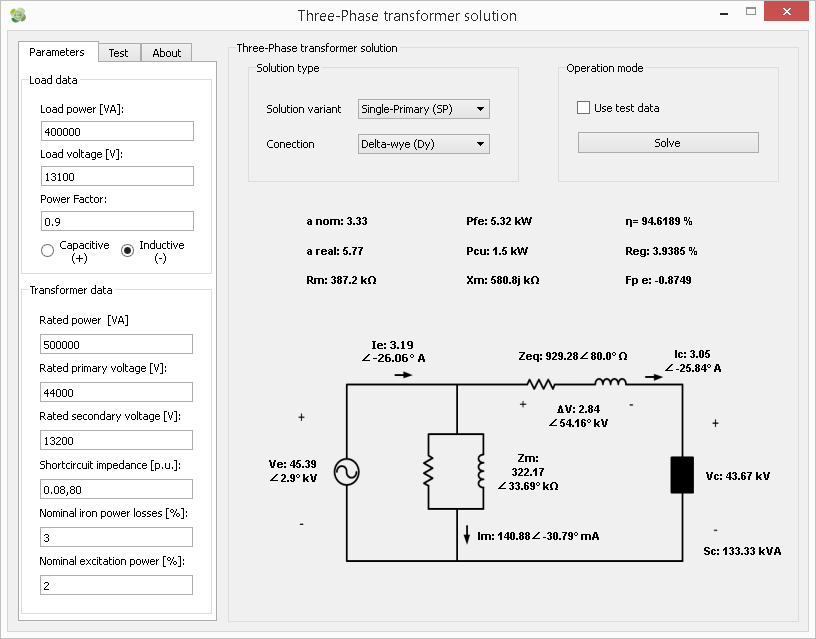816x639 pixels.
Task: Click the application icon in title bar
Action: [18, 15]
